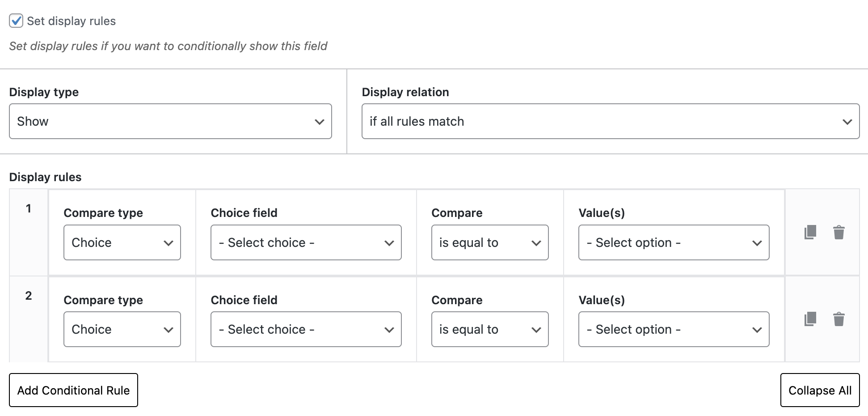This screenshot has height=416, width=868.
Task: Open the Display relation dropdown
Action: (610, 121)
